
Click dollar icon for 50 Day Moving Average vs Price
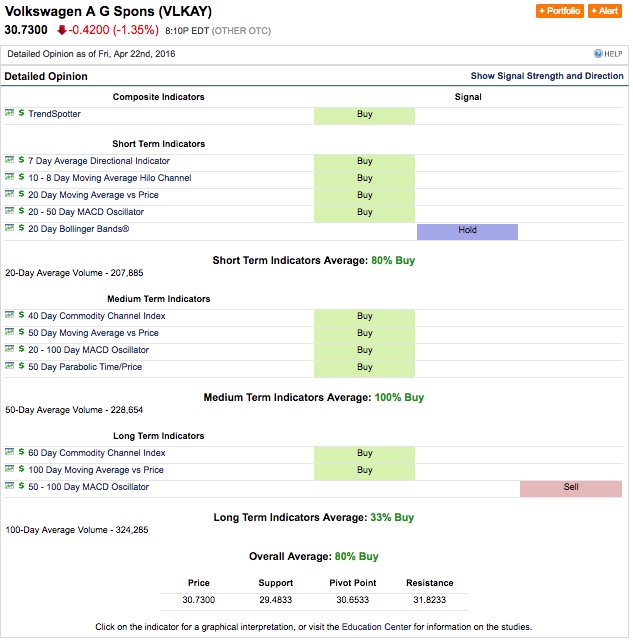[x=21, y=332]
